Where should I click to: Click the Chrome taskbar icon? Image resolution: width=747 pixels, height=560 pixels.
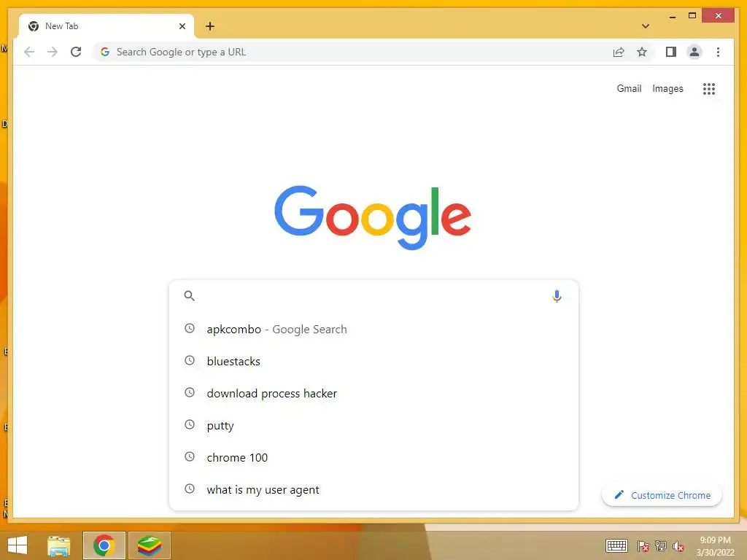click(104, 545)
